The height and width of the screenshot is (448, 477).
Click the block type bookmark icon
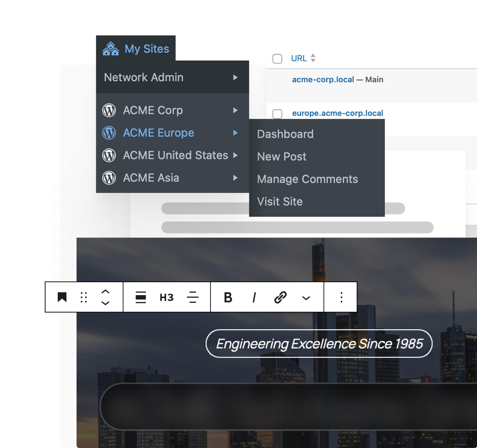click(62, 297)
